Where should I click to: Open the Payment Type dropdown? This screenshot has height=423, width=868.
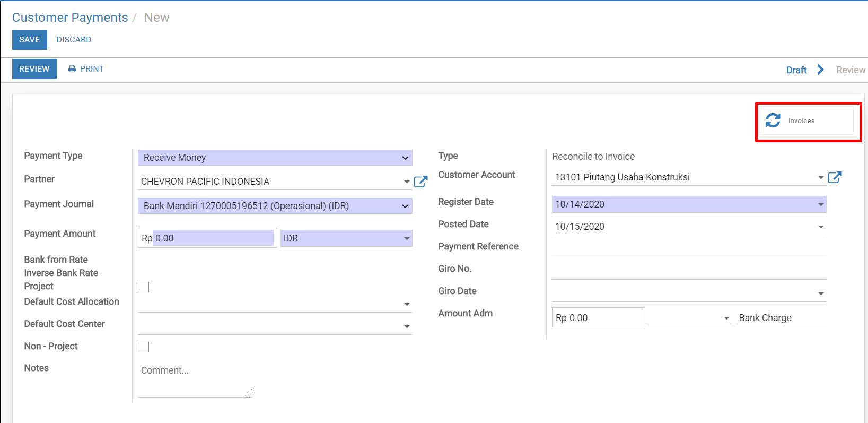pos(275,158)
